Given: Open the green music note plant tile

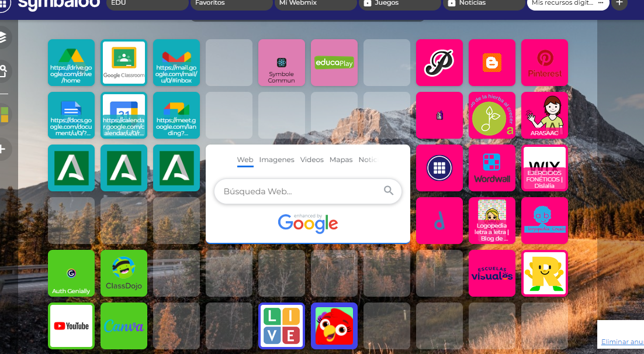Looking at the screenshot, I should tap(491, 115).
